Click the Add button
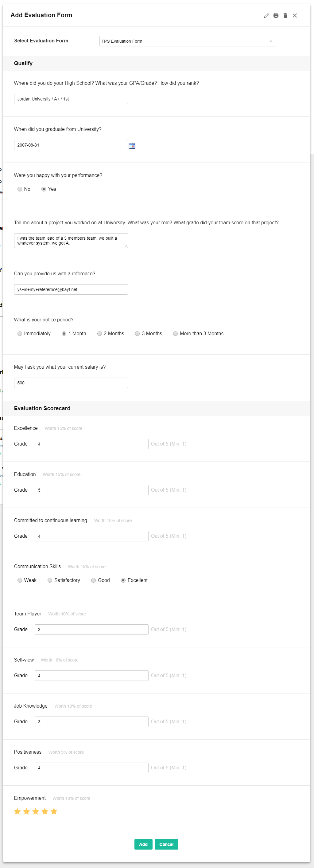Viewport: 314px width, 868px height. [x=143, y=844]
